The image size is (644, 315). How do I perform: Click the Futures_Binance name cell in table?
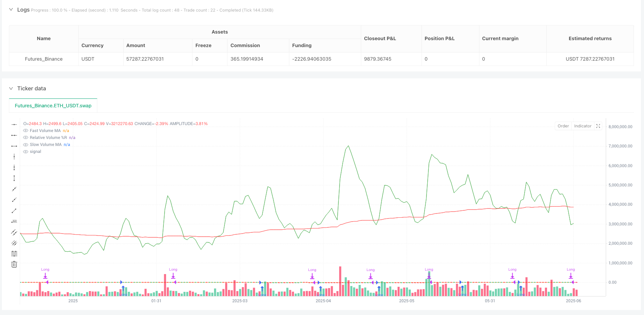[x=44, y=59]
